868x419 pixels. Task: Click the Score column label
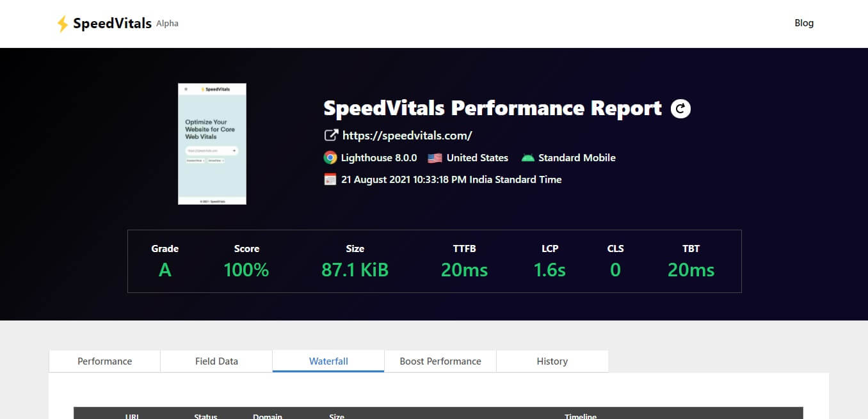(246, 248)
